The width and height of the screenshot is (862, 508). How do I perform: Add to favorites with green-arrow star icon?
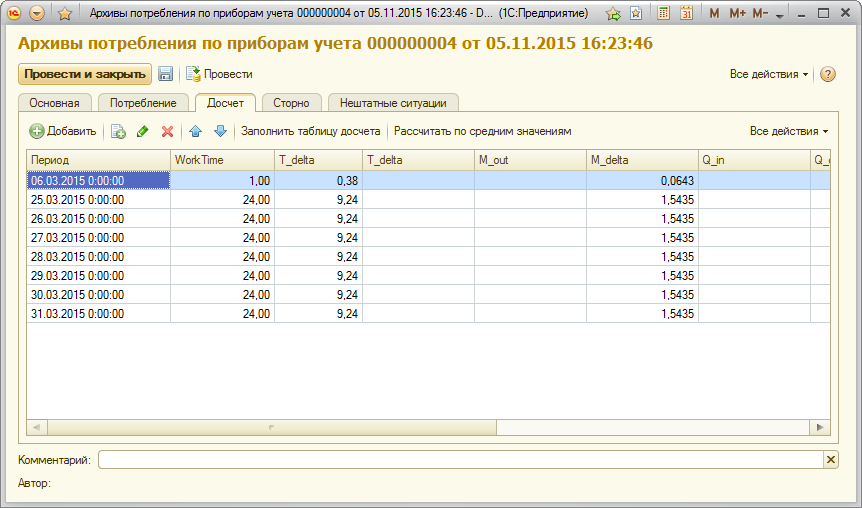pos(613,14)
